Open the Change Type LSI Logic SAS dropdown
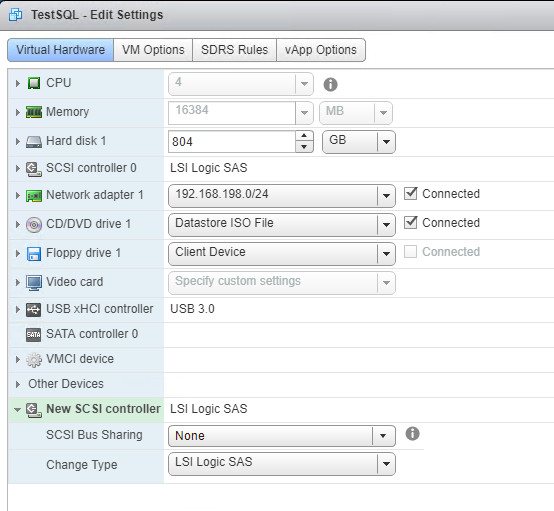 pyautogui.click(x=282, y=463)
